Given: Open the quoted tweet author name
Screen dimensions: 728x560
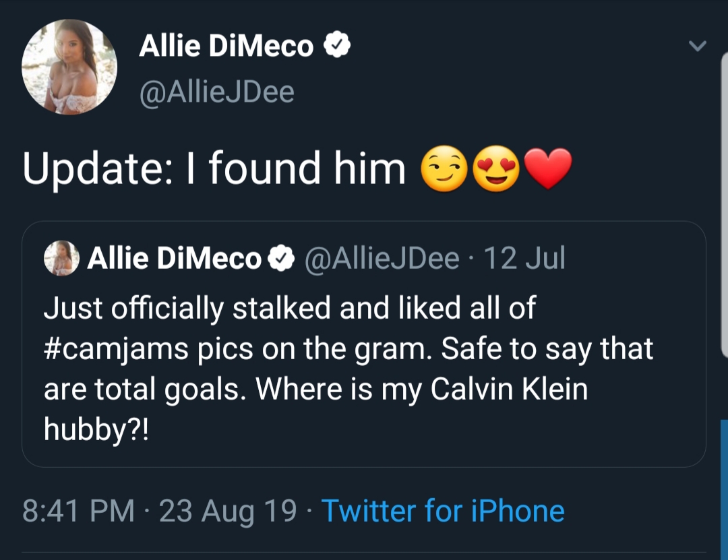Looking at the screenshot, I should pos(175,258).
